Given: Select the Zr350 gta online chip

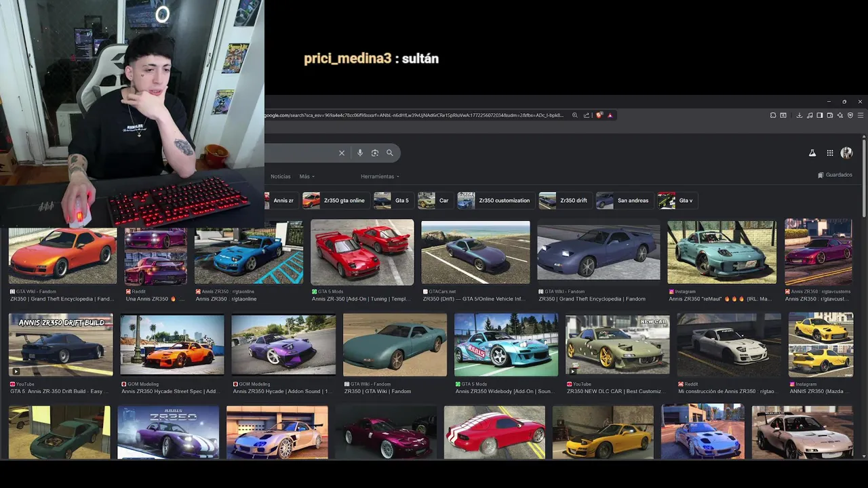Looking at the screenshot, I should (x=335, y=201).
